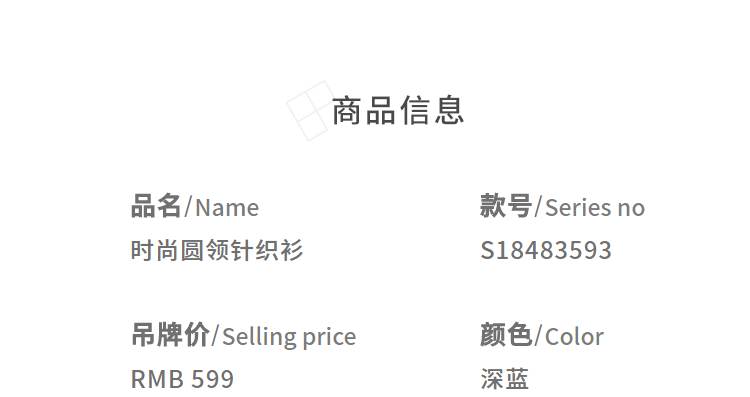Select the color value 深蓝
The image size is (750, 397).
[x=505, y=379]
